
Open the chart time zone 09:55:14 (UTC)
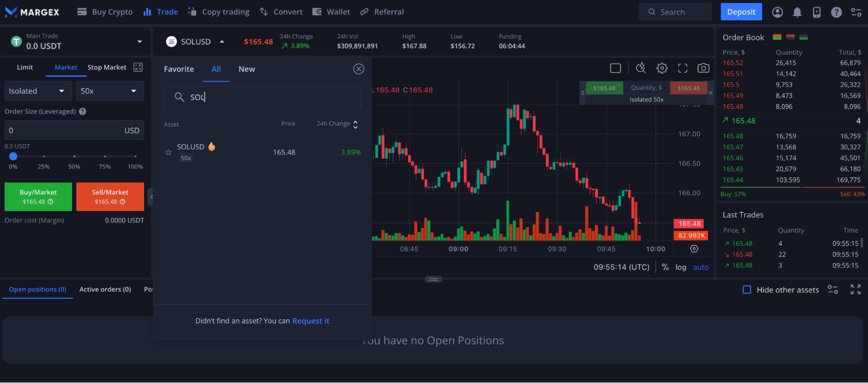coord(621,267)
